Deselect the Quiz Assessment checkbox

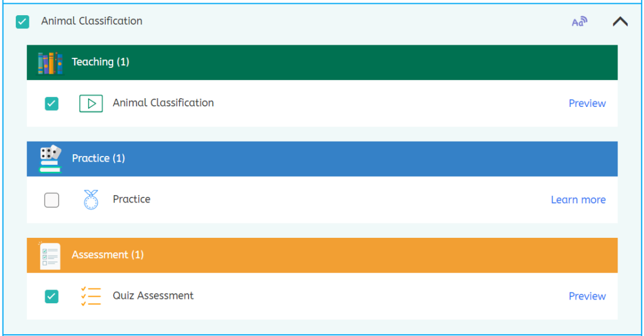click(52, 296)
